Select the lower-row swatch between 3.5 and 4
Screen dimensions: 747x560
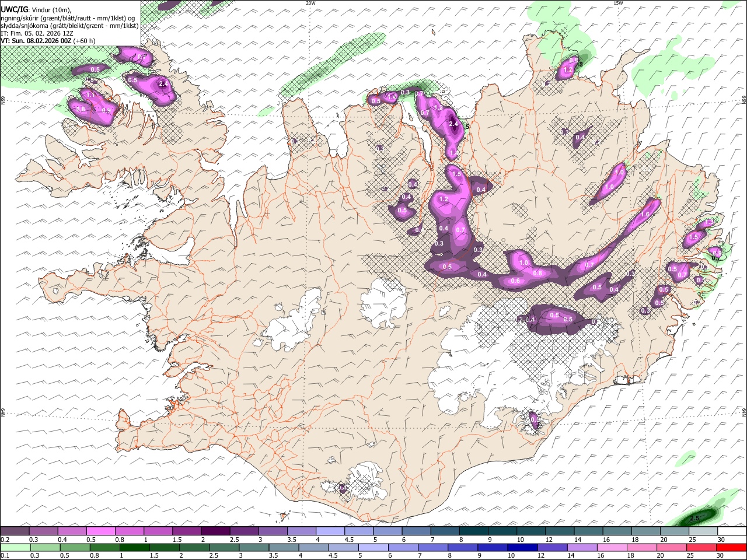point(284,547)
